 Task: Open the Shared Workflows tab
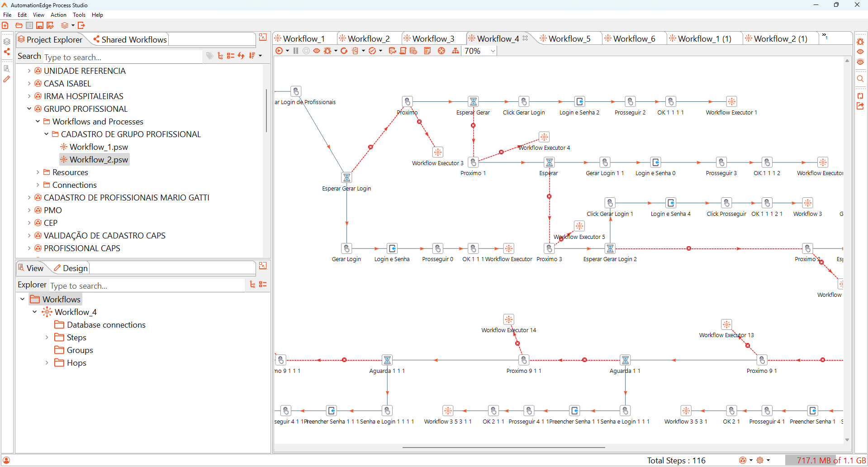tap(130, 39)
